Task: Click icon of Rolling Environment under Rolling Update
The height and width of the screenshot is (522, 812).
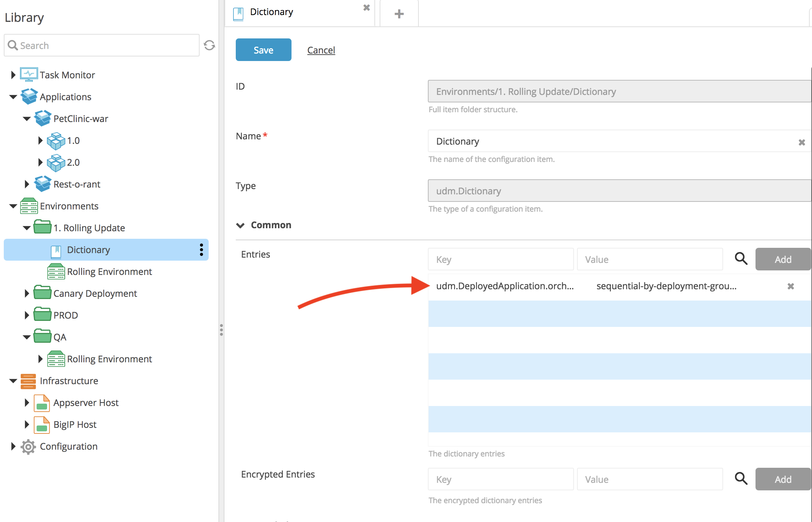Action: pyautogui.click(x=56, y=271)
